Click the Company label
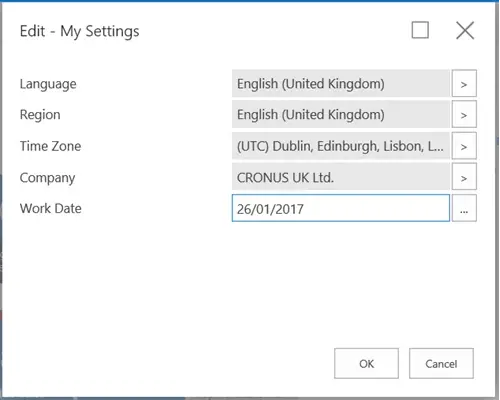 [x=47, y=178]
